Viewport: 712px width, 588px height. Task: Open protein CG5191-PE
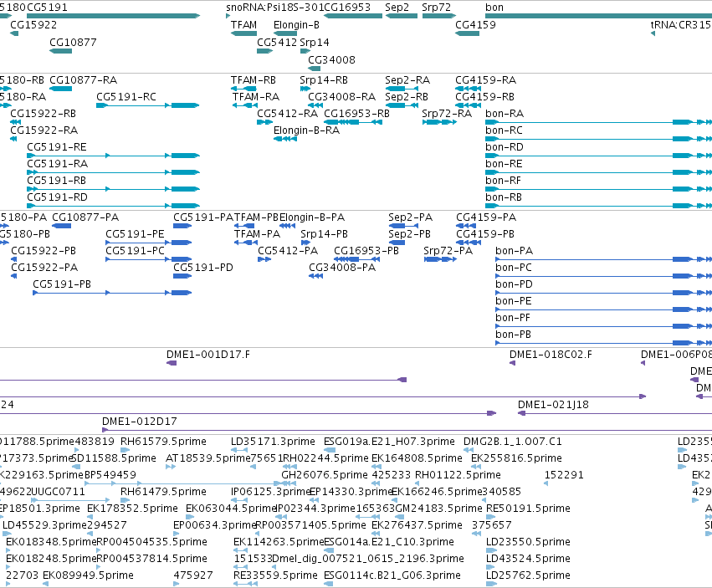tap(135, 234)
